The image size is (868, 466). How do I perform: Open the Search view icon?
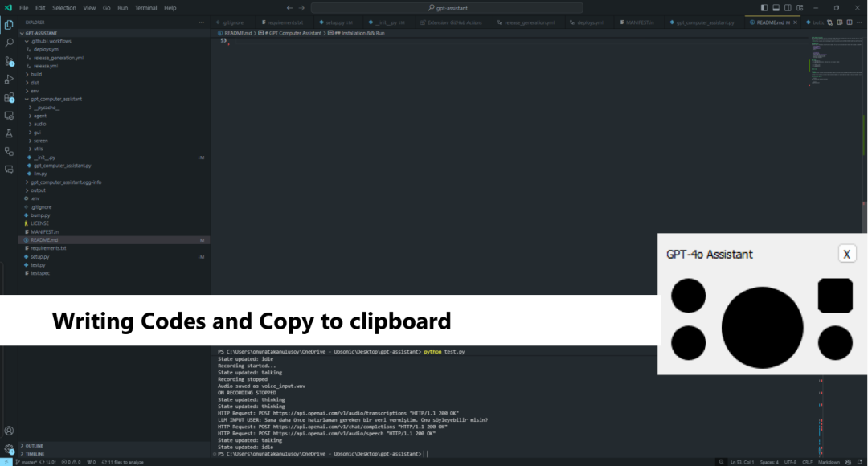tap(9, 43)
